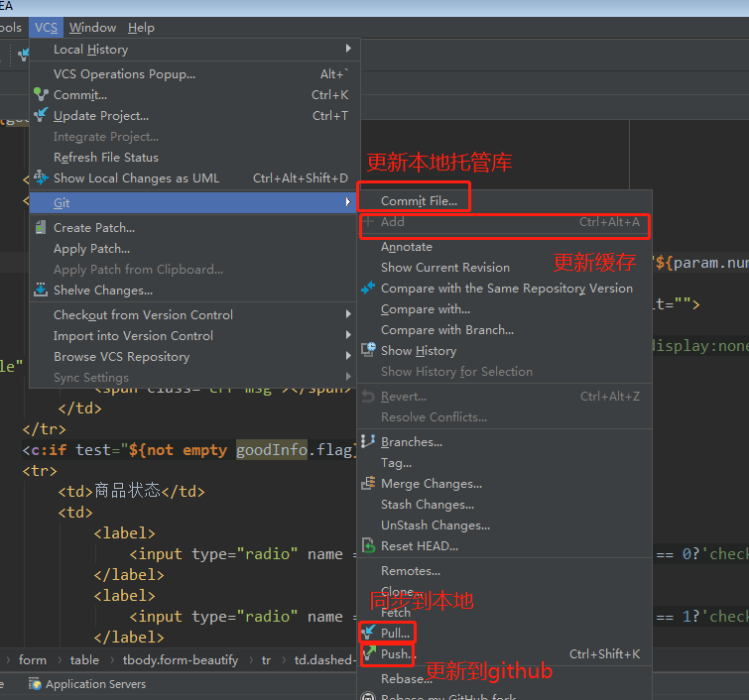
Task: Click Show History for Selection entry
Action: 504,372
